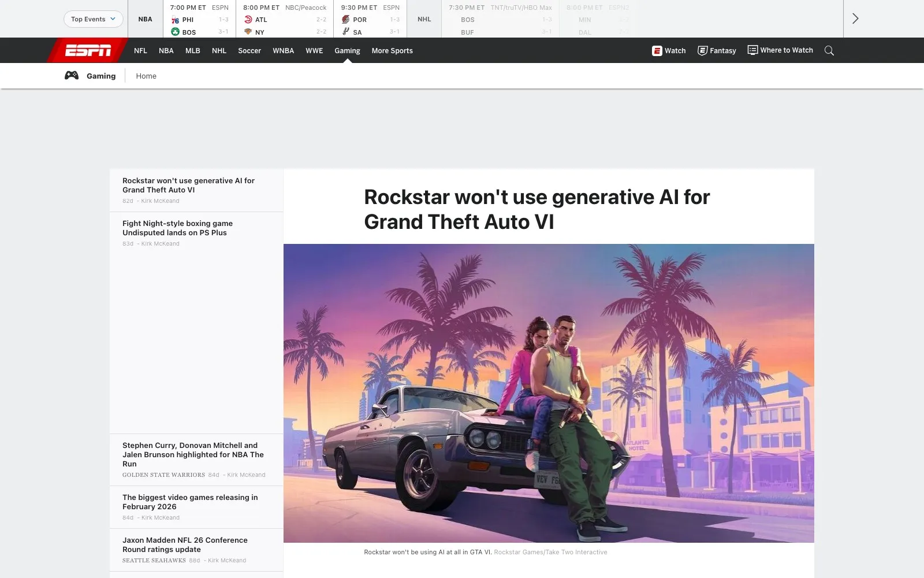The image size is (924, 578).
Task: Open the MLB menu
Action: click(x=193, y=51)
